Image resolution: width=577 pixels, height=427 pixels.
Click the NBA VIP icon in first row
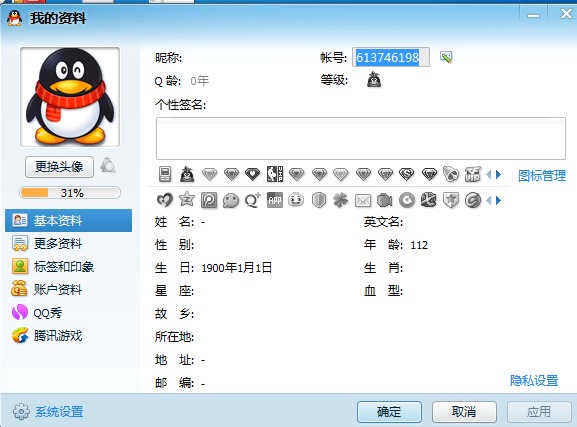275,174
